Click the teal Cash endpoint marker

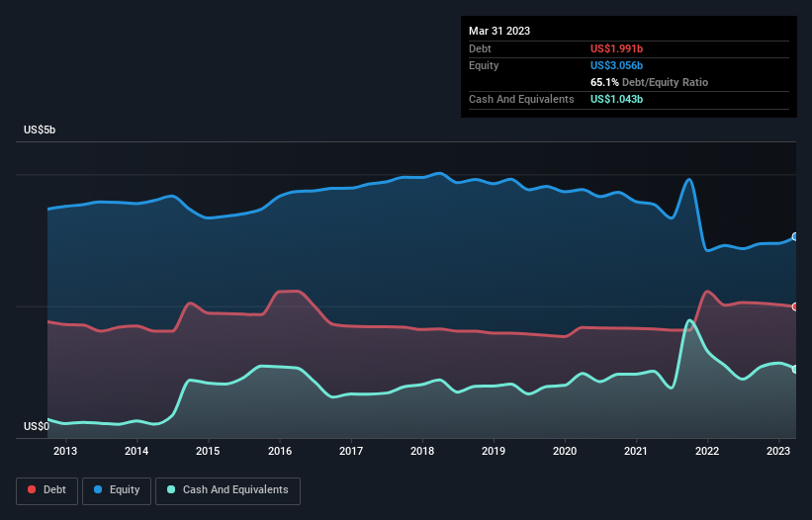click(x=795, y=369)
